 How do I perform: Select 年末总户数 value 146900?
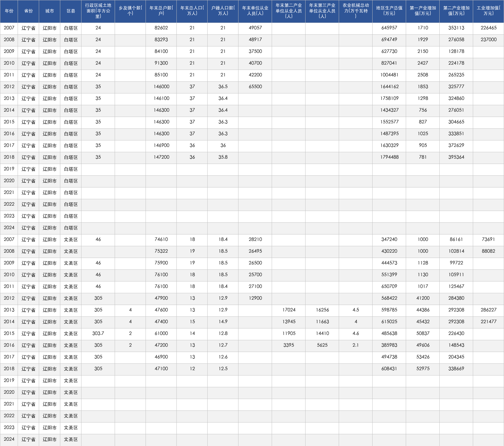coord(161,145)
